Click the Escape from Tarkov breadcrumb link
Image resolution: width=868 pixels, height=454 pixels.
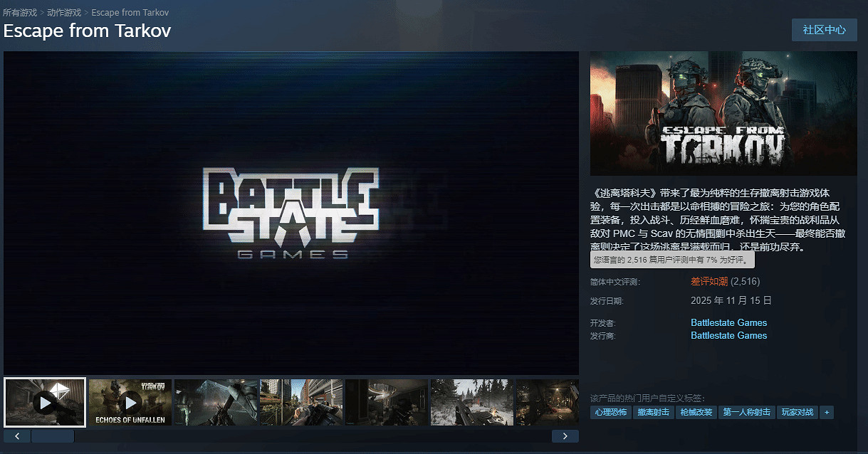[130, 13]
